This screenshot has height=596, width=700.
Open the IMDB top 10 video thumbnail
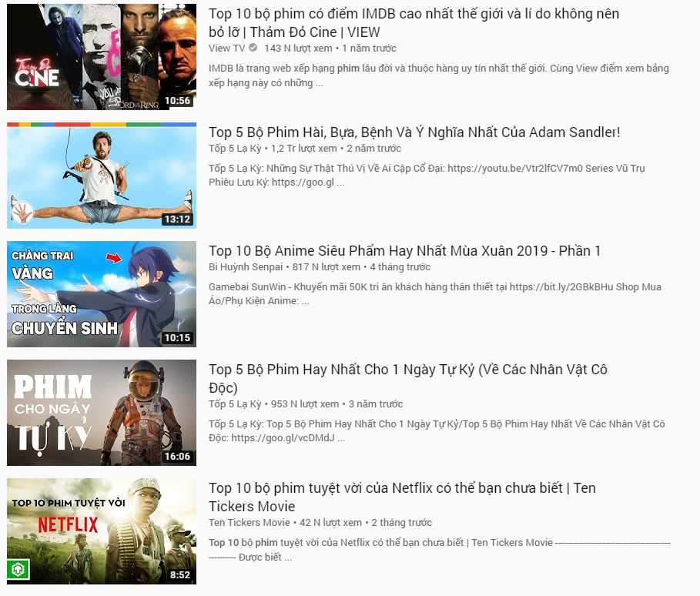(x=102, y=57)
